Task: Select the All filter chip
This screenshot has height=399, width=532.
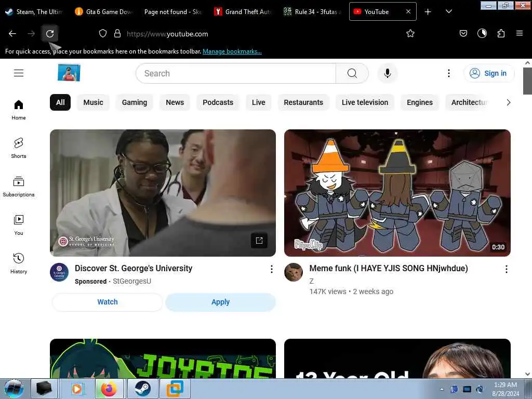Action: tap(60, 102)
